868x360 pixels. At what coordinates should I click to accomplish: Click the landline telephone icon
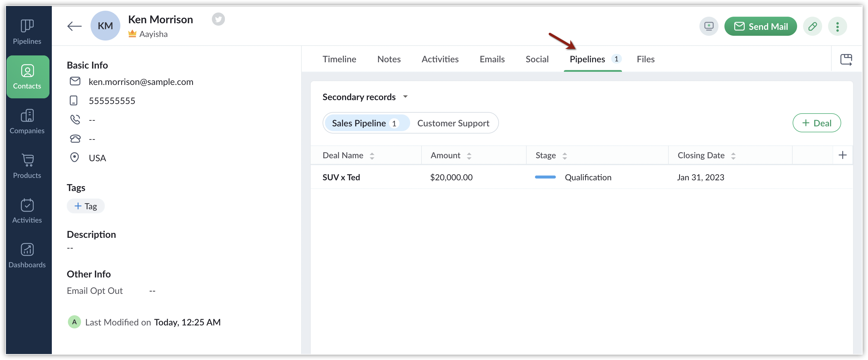point(75,139)
